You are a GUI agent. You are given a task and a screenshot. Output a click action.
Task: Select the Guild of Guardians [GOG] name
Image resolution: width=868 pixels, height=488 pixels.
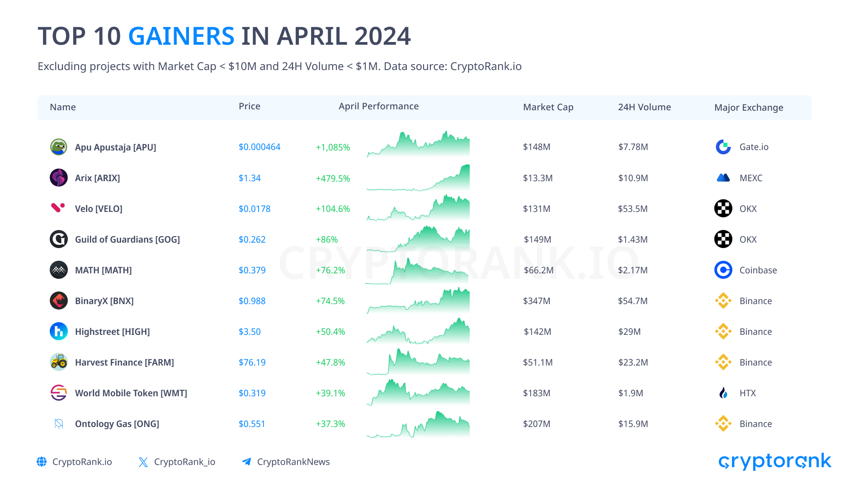pyautogui.click(x=127, y=239)
